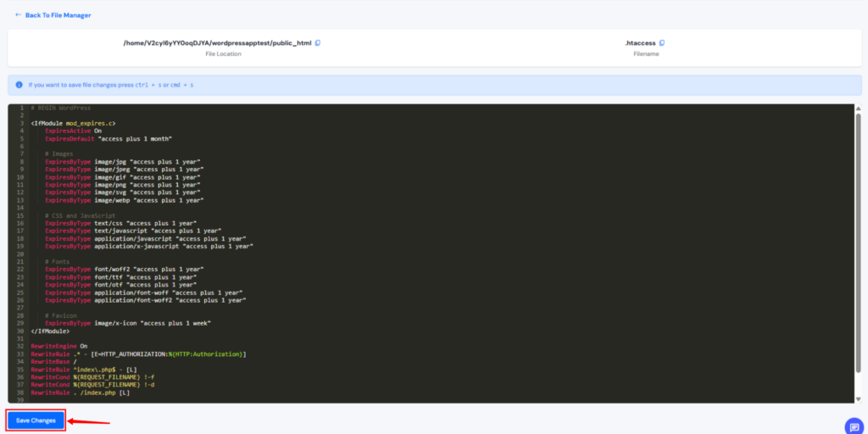
Task: Click the '# Favicon' comment line
Action: (61, 315)
